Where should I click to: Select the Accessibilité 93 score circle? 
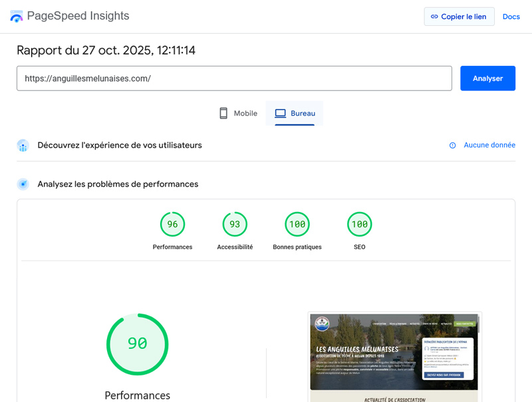(x=235, y=224)
